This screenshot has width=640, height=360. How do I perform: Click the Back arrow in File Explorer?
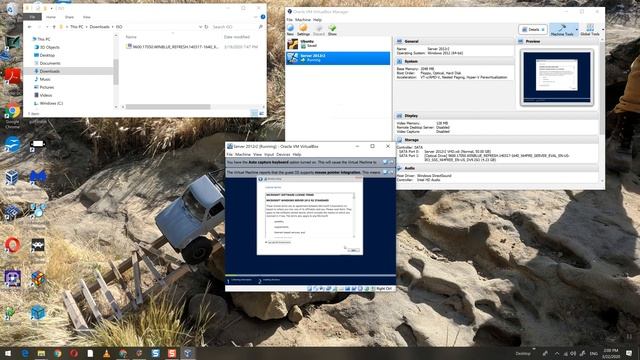pyautogui.click(x=29, y=27)
